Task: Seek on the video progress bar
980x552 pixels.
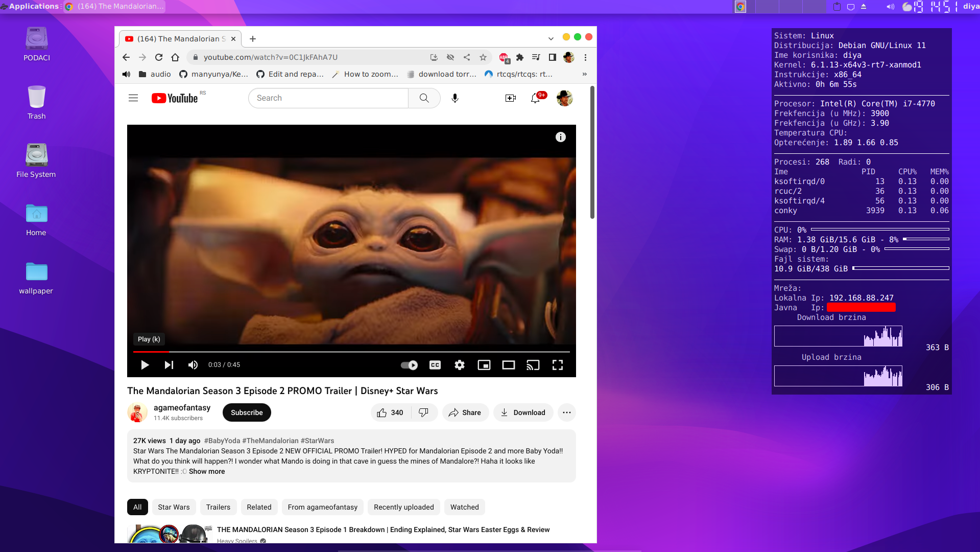Action: pyautogui.click(x=351, y=352)
